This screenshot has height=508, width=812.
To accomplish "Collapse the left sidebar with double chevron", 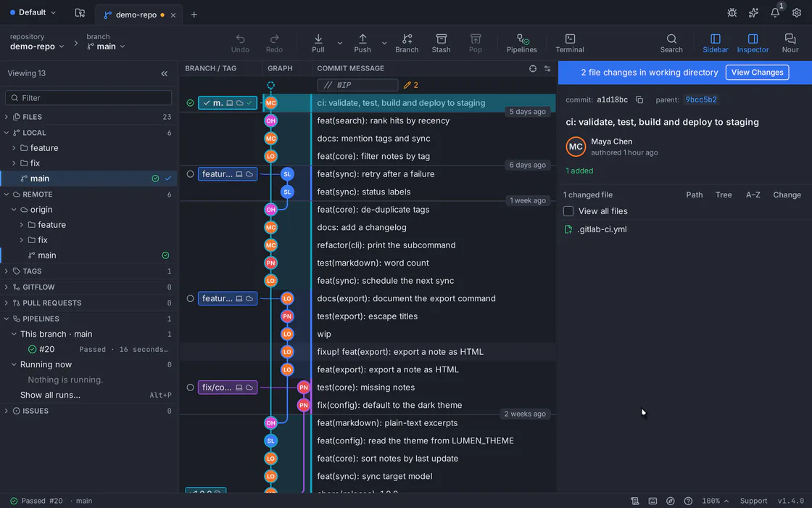I will click(164, 73).
